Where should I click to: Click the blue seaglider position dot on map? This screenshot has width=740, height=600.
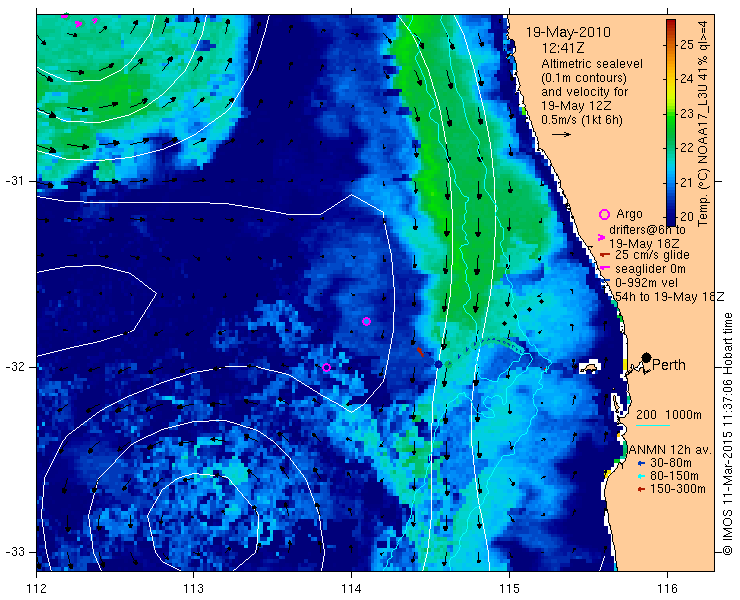click(438, 364)
